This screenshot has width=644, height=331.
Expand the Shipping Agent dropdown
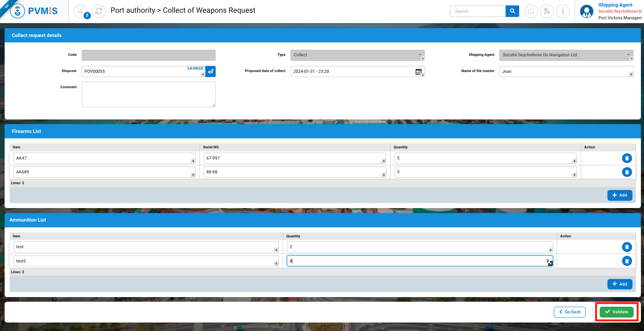pyautogui.click(x=628, y=55)
